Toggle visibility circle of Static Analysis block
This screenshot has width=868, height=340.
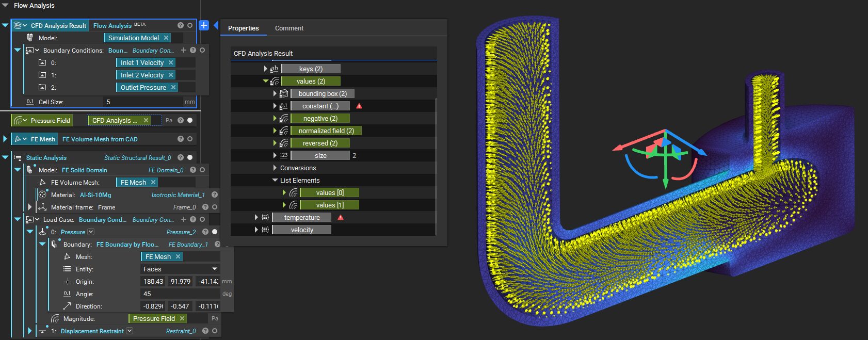pos(190,157)
